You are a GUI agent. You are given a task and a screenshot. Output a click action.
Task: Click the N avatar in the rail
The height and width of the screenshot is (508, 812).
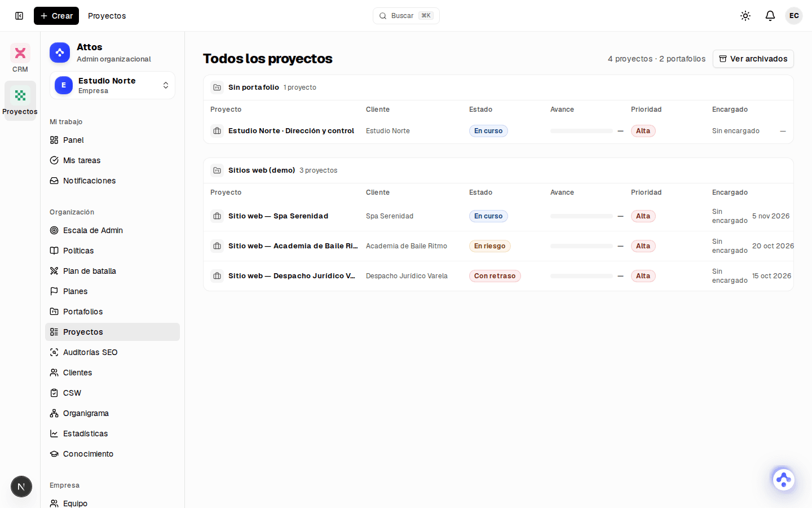coord(21,487)
